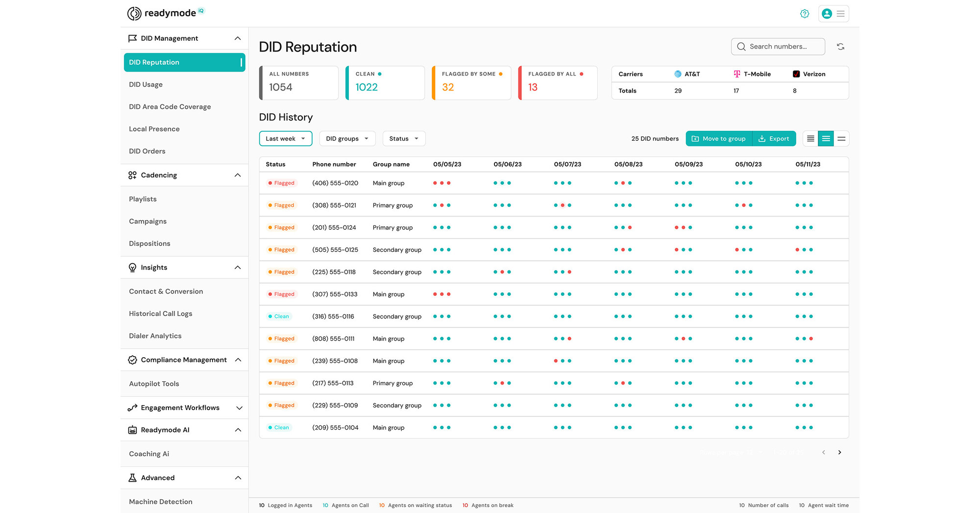This screenshot has width=980, height=513.
Task: Open Machine Detection under Advanced
Action: pos(160,501)
